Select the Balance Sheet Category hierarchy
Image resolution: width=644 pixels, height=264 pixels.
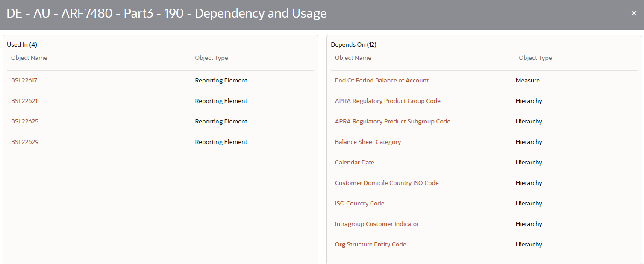[x=368, y=141]
